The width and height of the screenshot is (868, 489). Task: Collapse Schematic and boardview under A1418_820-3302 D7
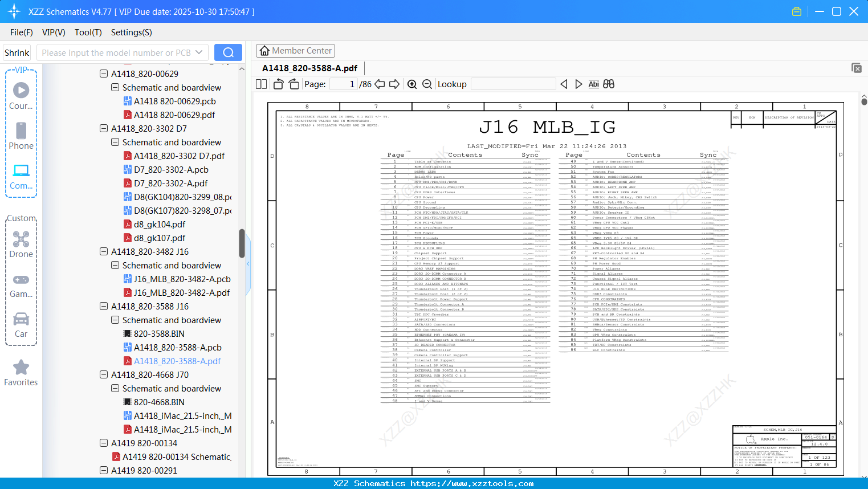115,142
